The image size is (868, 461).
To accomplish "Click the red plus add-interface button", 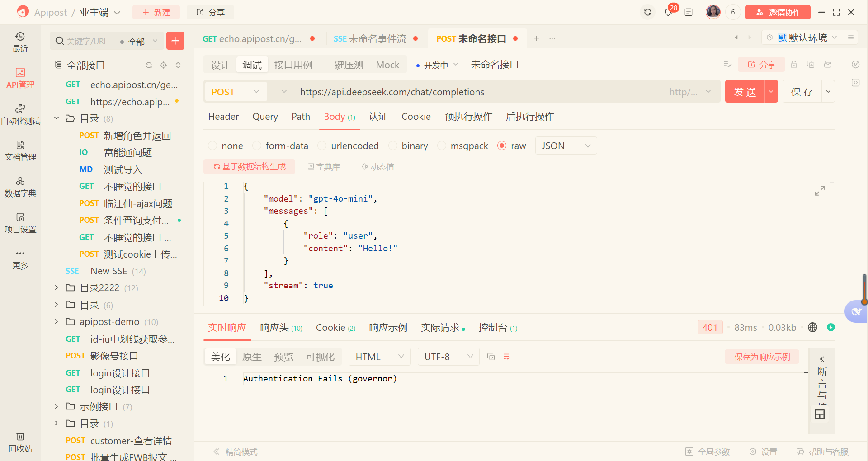I will click(175, 41).
